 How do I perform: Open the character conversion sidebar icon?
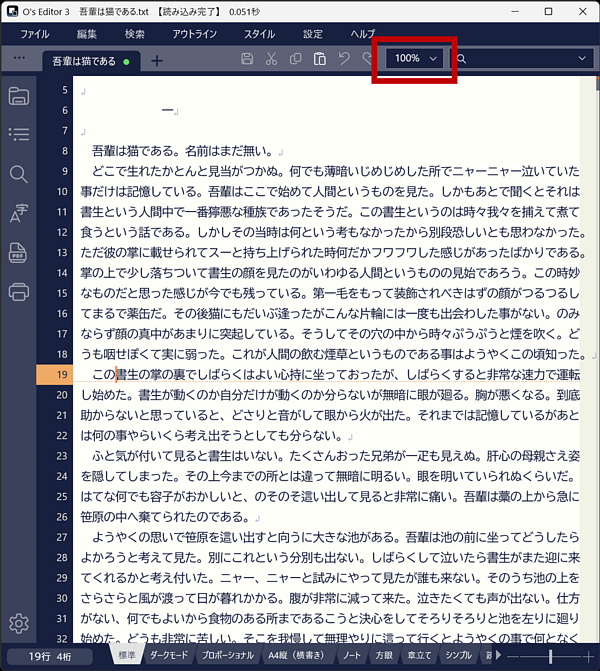pyautogui.click(x=19, y=213)
